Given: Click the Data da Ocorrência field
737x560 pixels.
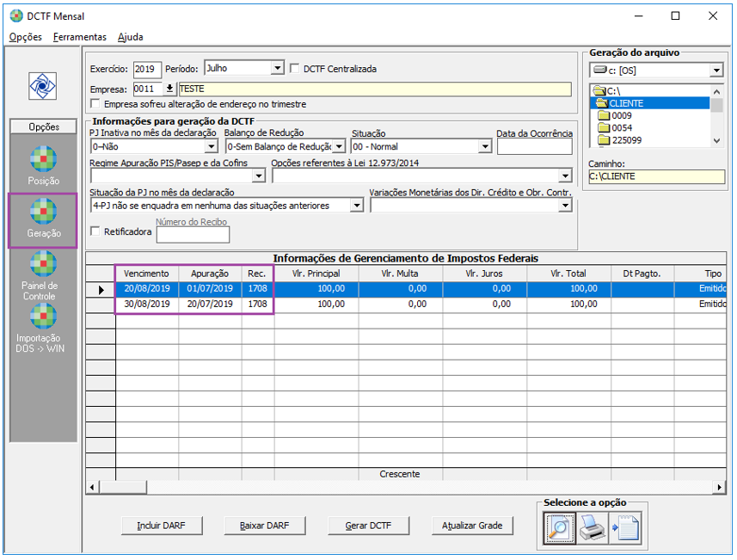Looking at the screenshot, I should [x=534, y=147].
